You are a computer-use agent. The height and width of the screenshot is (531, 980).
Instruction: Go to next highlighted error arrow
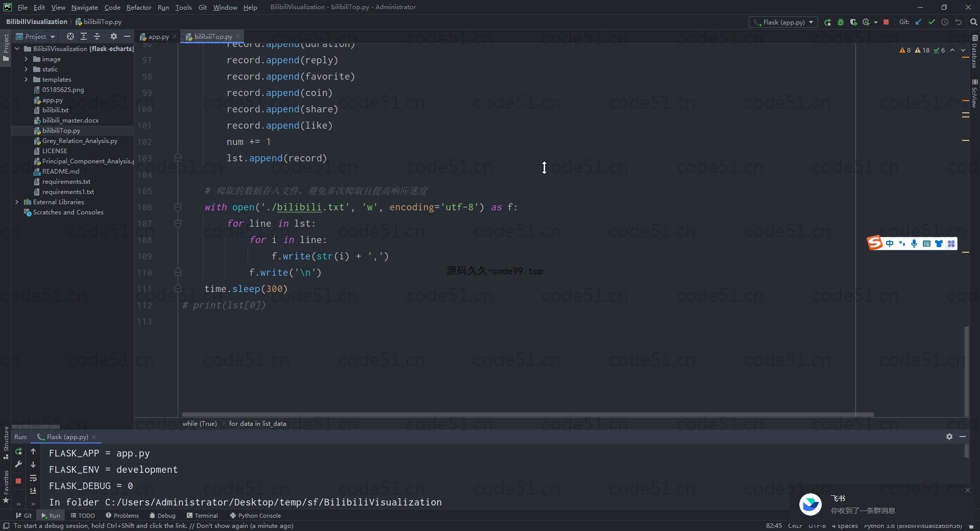(963, 50)
